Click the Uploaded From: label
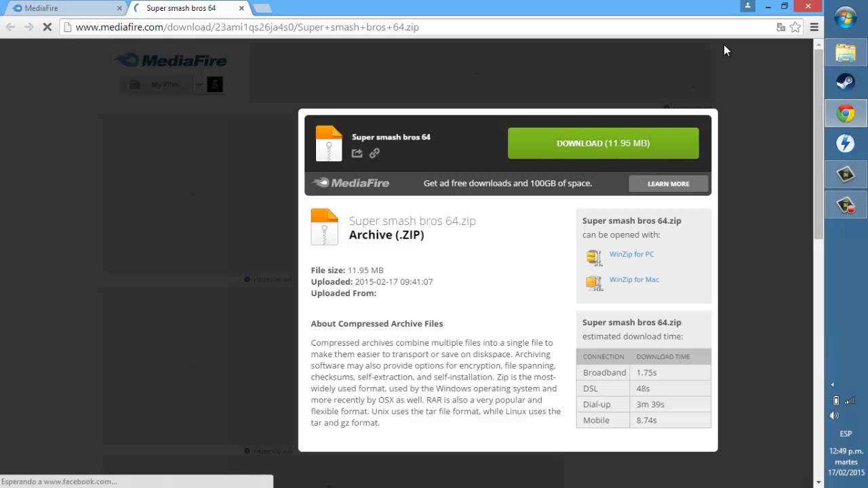Image resolution: width=868 pixels, height=488 pixels. pos(344,293)
